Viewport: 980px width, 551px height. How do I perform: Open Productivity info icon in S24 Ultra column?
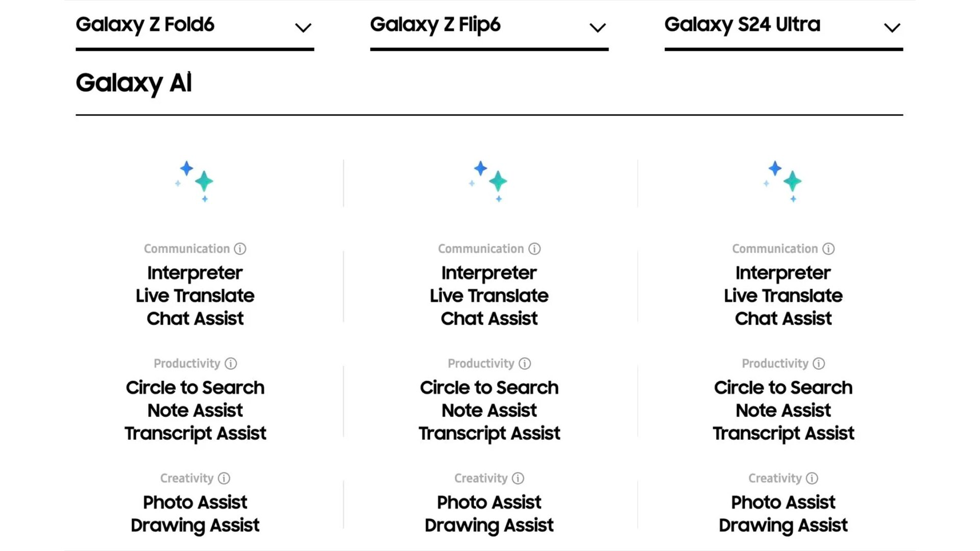(819, 364)
